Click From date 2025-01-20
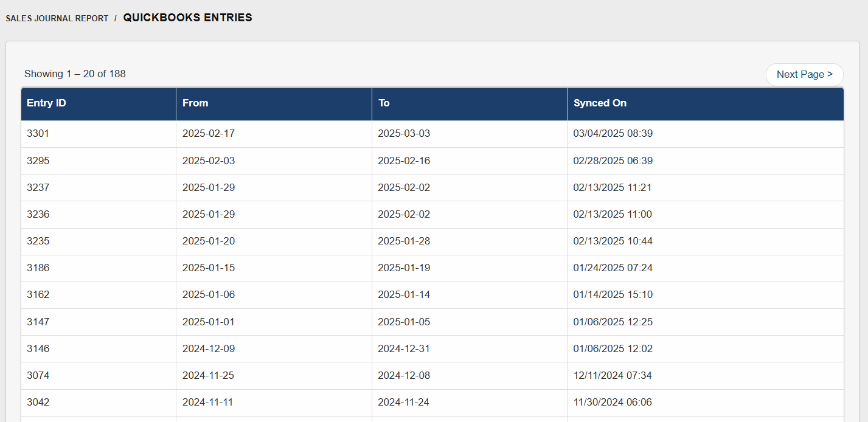 (209, 241)
